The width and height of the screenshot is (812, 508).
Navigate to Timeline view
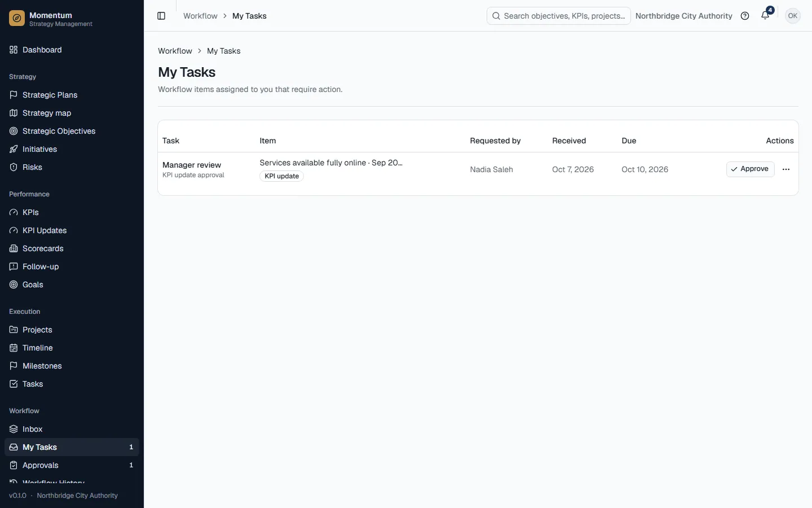(x=72, y=348)
